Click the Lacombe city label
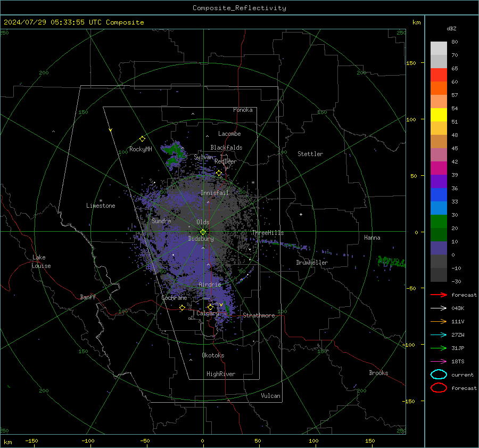479x448 pixels. point(229,134)
